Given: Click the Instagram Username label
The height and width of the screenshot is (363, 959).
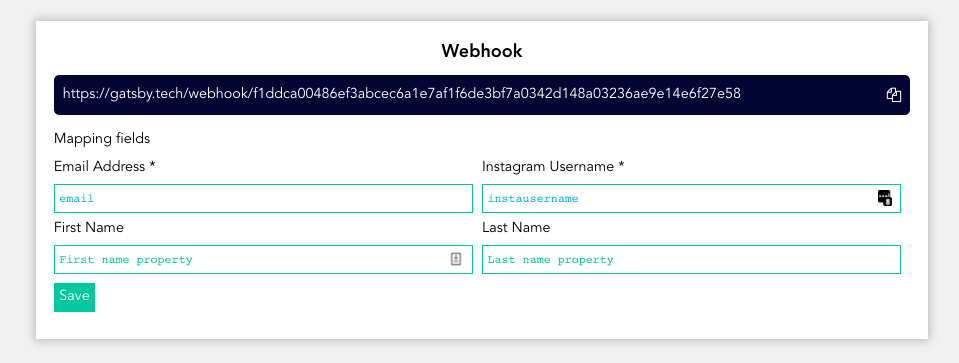Looking at the screenshot, I should (x=548, y=166).
